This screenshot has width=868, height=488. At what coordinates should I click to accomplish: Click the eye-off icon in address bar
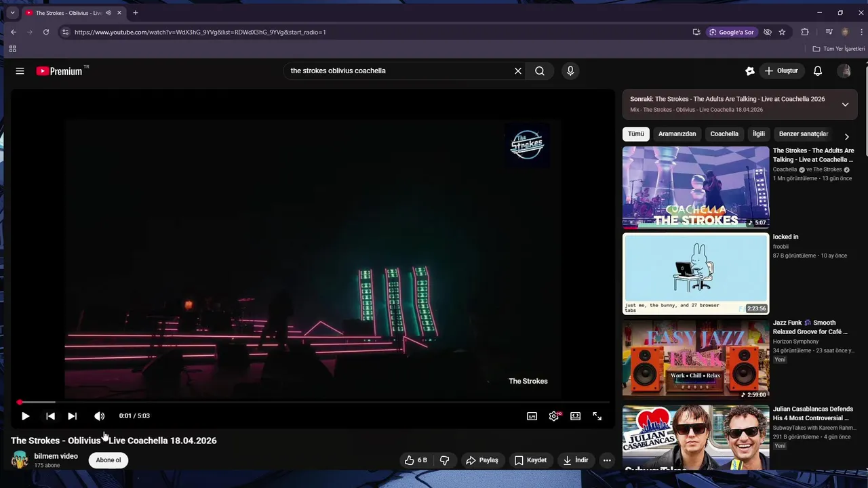click(x=768, y=32)
